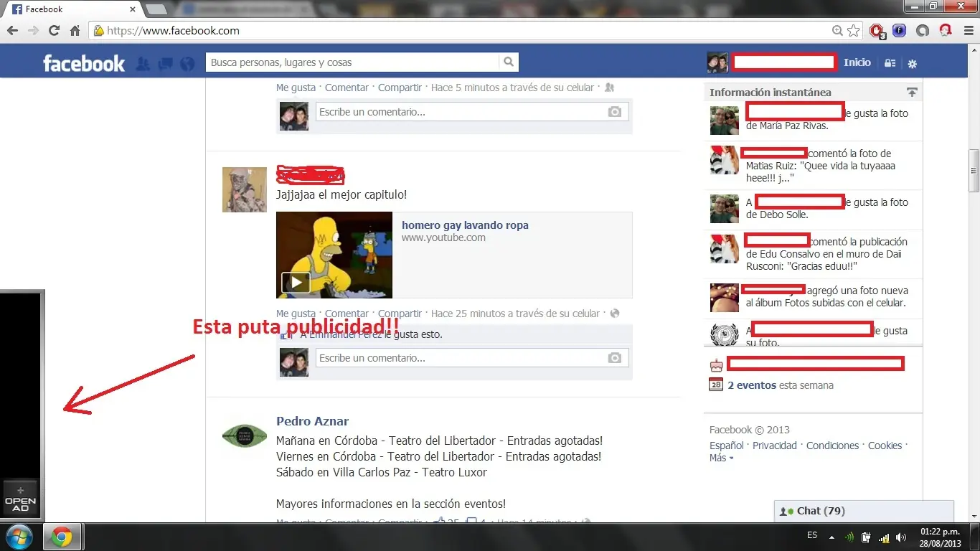Click the blue round extension icon
The image size is (980, 551).
(x=899, y=31)
